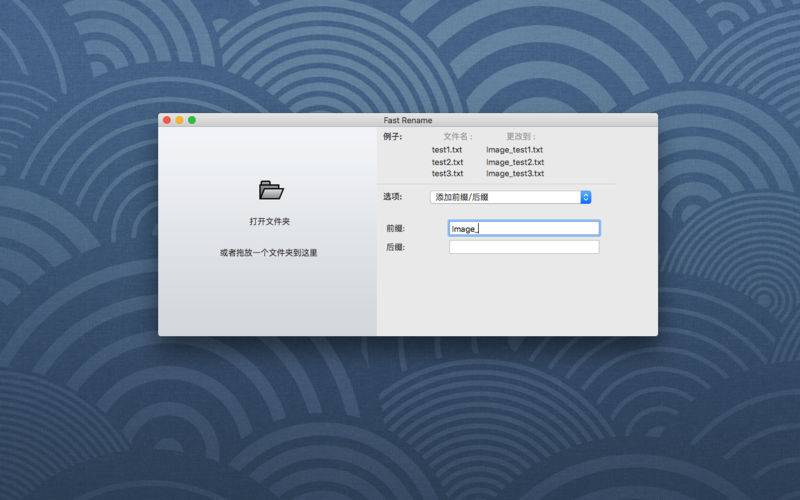Click the Fast Rename title bar text

tap(408, 120)
